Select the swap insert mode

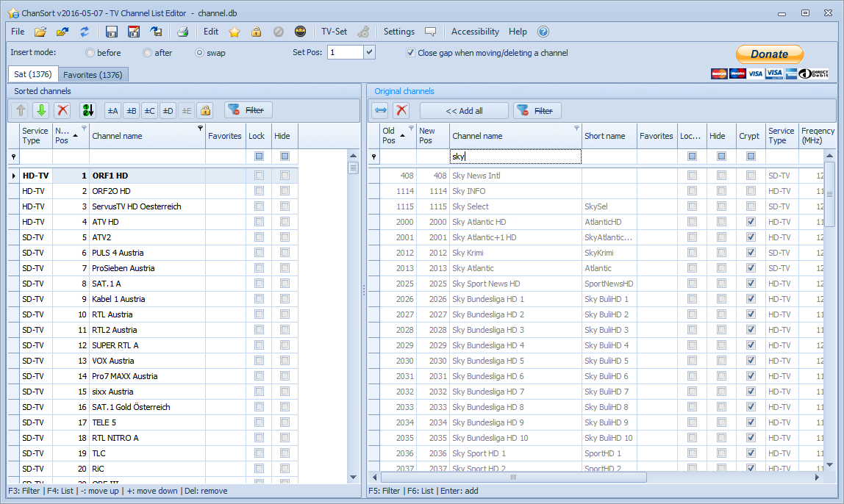pos(199,52)
